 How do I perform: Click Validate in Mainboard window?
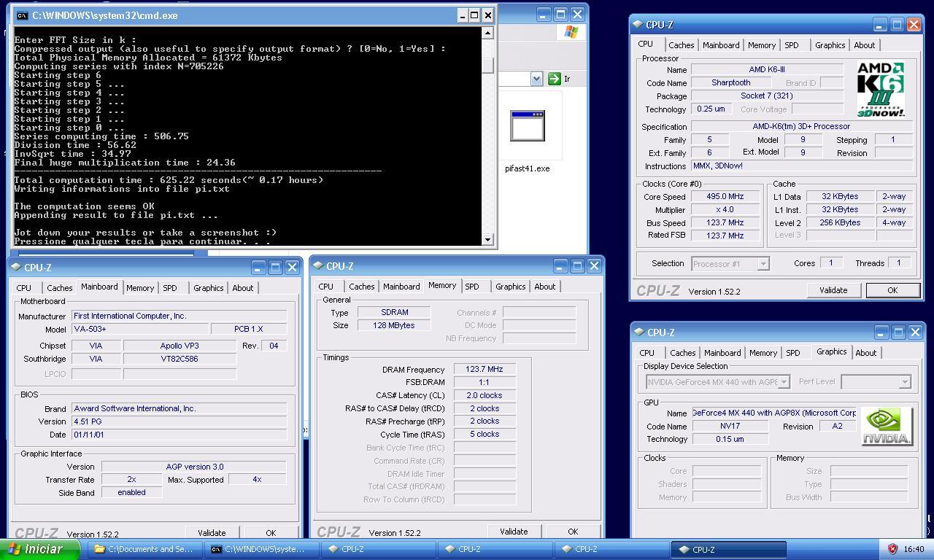(x=212, y=533)
